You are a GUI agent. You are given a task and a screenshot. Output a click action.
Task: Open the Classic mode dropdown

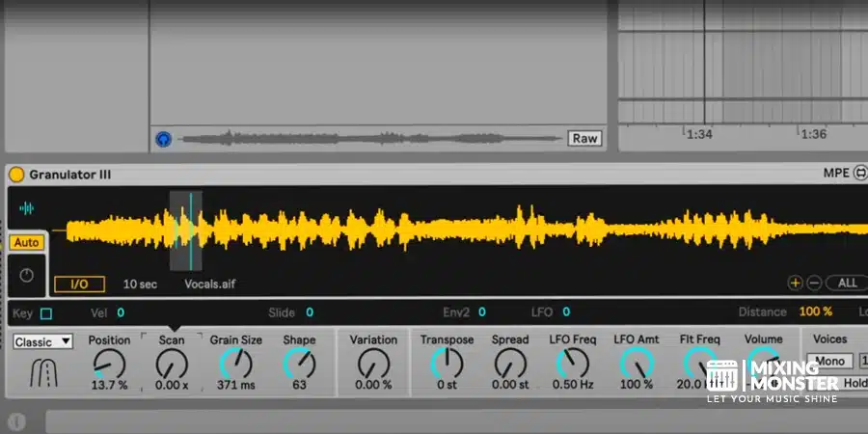point(43,342)
